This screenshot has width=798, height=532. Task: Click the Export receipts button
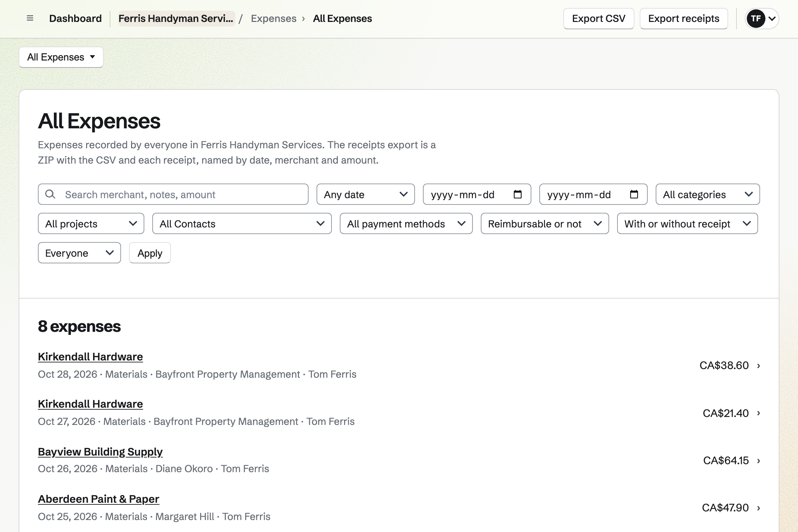pyautogui.click(x=684, y=19)
